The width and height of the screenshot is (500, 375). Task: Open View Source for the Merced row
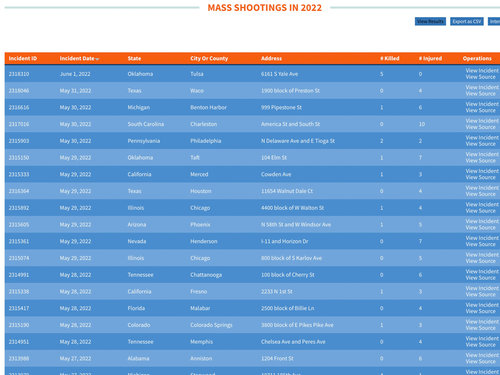point(480,177)
